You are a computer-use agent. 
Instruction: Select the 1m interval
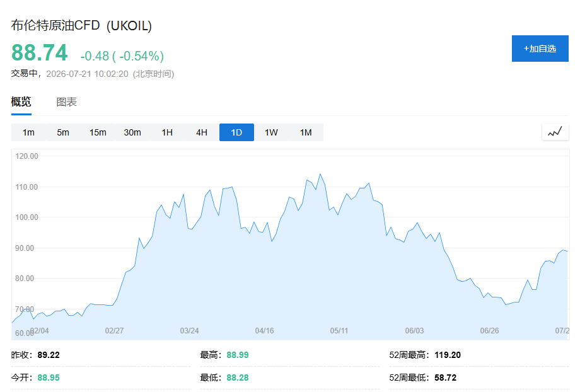tap(28, 132)
